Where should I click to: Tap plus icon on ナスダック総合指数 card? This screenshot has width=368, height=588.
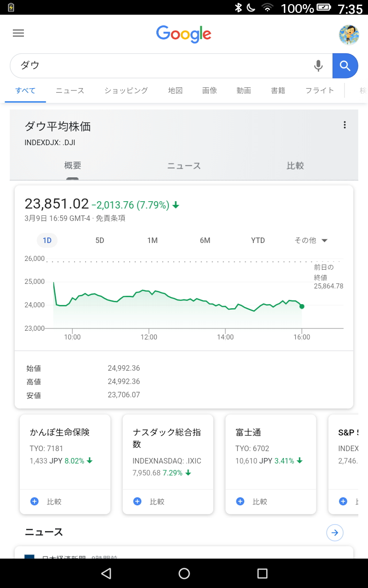pos(138,501)
